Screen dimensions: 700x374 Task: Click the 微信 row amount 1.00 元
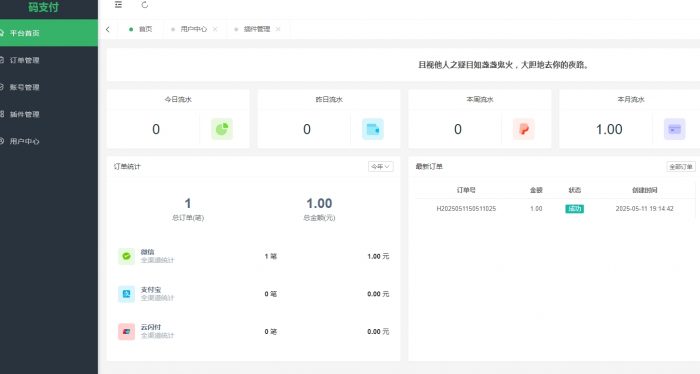pyautogui.click(x=378, y=256)
